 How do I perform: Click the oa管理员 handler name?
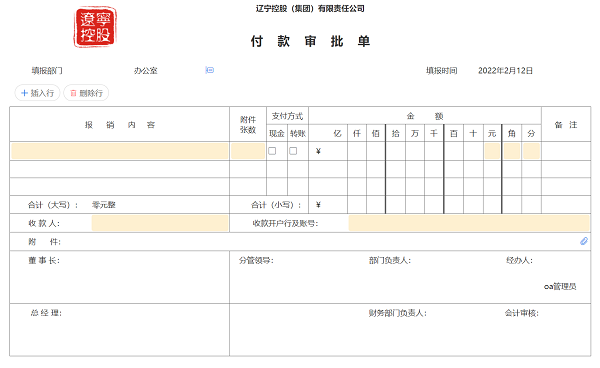560,287
